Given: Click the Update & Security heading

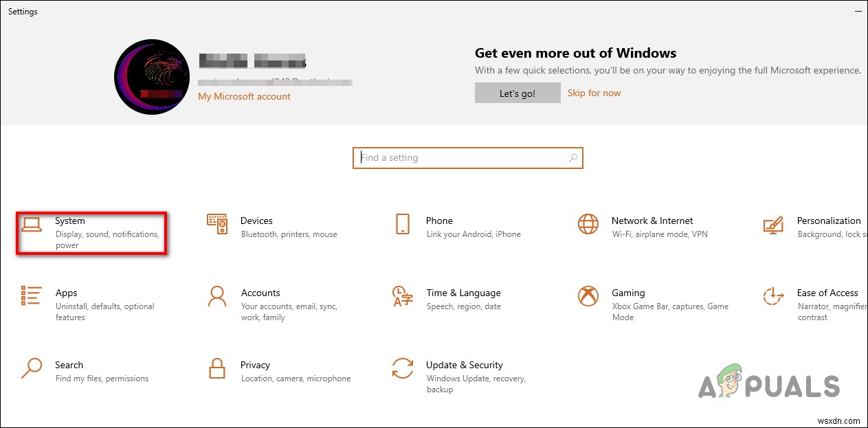Looking at the screenshot, I should click(x=465, y=365).
